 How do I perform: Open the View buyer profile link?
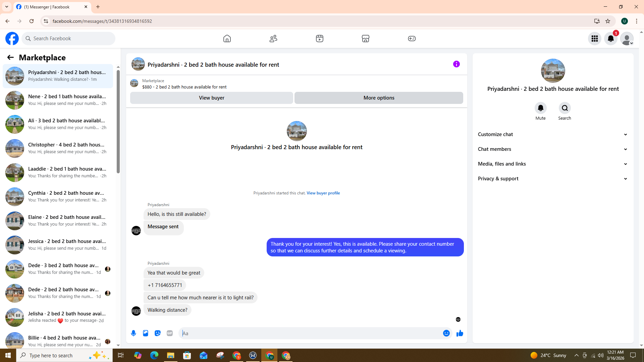[323, 193]
